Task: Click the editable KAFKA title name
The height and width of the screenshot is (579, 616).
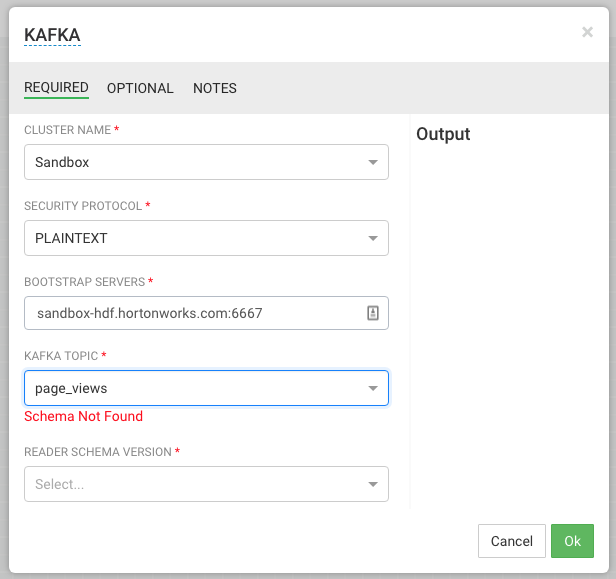Action: point(52,35)
